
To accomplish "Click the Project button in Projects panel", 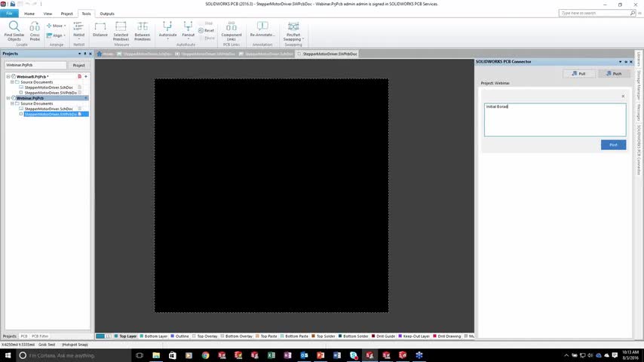I will (79, 65).
